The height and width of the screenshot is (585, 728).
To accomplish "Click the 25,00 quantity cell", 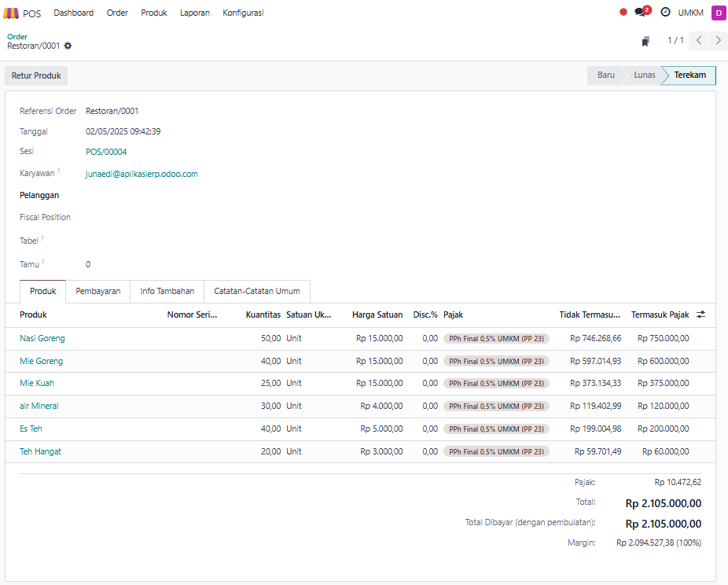I will coord(270,384).
